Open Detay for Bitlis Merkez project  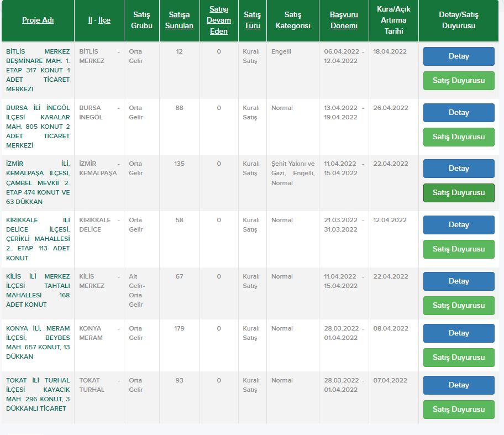point(459,56)
